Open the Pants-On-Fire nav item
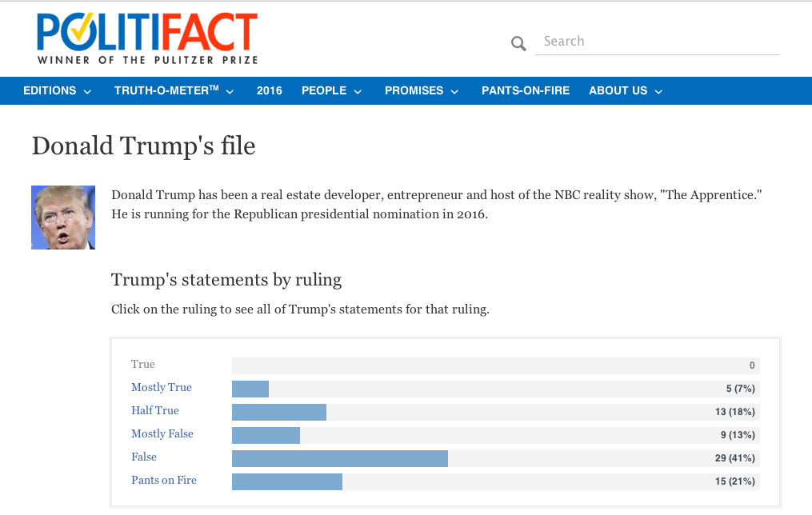This screenshot has height=515, width=812. pos(526,91)
